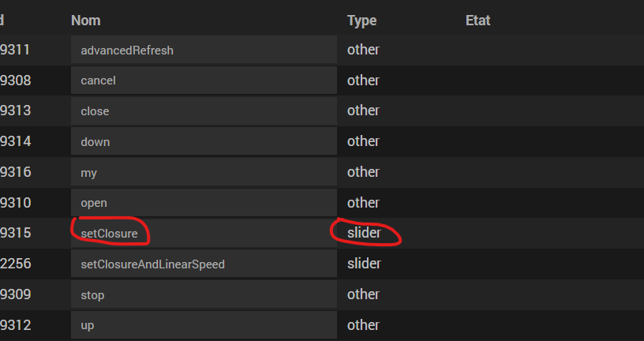Select the cancel name input
The height and width of the screenshot is (341, 644).
(204, 81)
